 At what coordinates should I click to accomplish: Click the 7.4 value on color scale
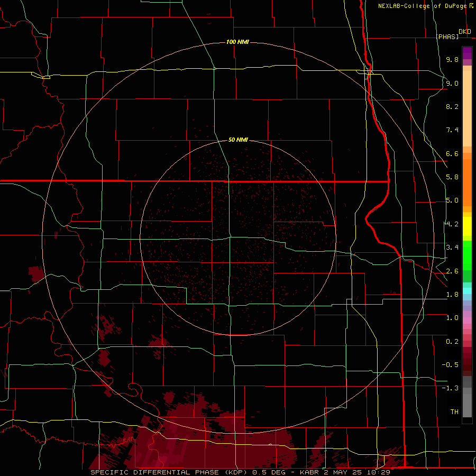(x=452, y=130)
